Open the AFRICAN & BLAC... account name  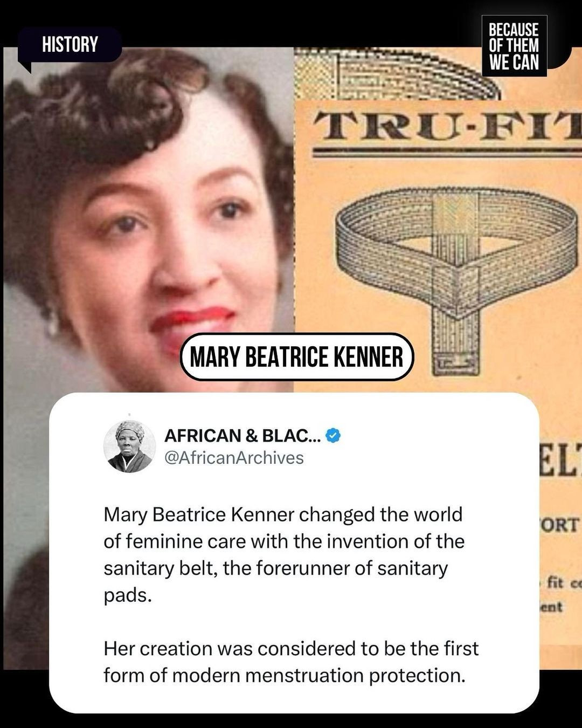[x=242, y=436]
